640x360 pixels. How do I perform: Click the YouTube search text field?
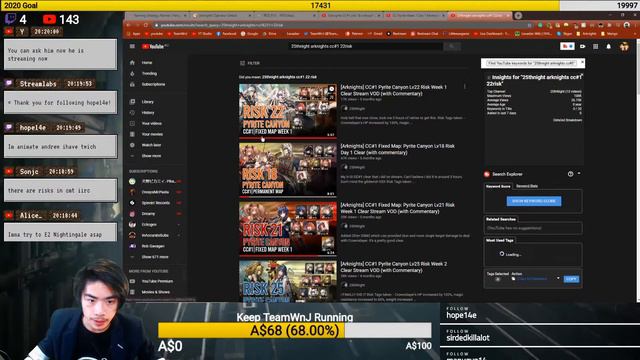(x=365, y=47)
